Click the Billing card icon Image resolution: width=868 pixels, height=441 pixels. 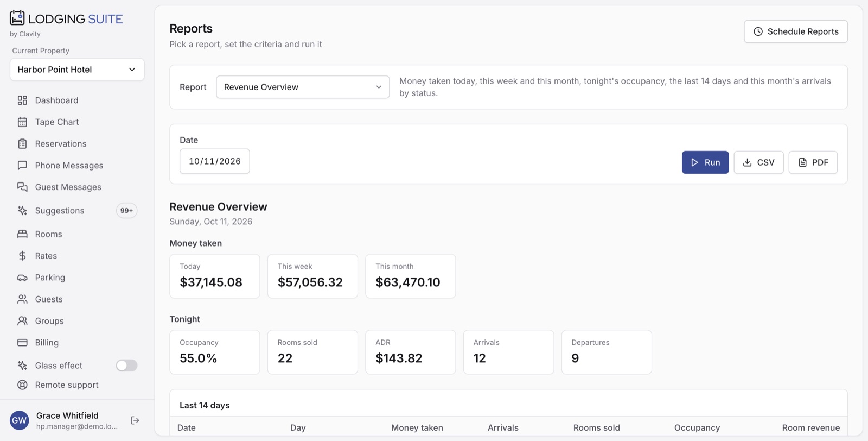(x=22, y=343)
